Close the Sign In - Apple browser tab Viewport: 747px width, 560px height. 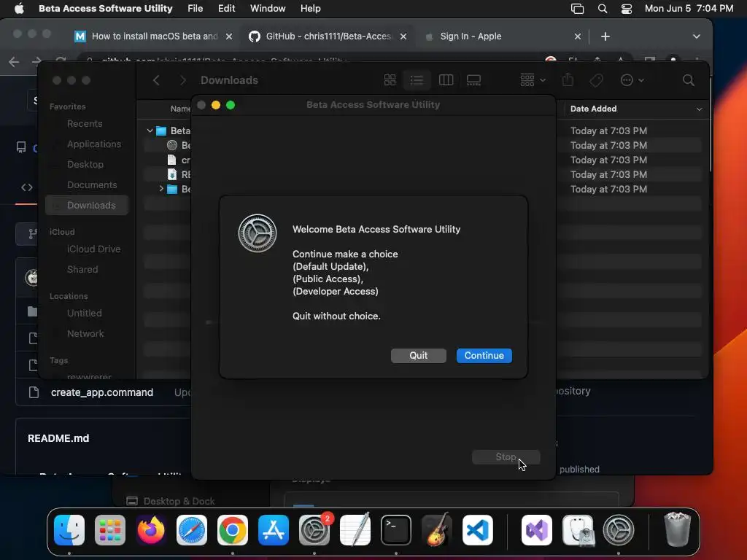point(578,36)
